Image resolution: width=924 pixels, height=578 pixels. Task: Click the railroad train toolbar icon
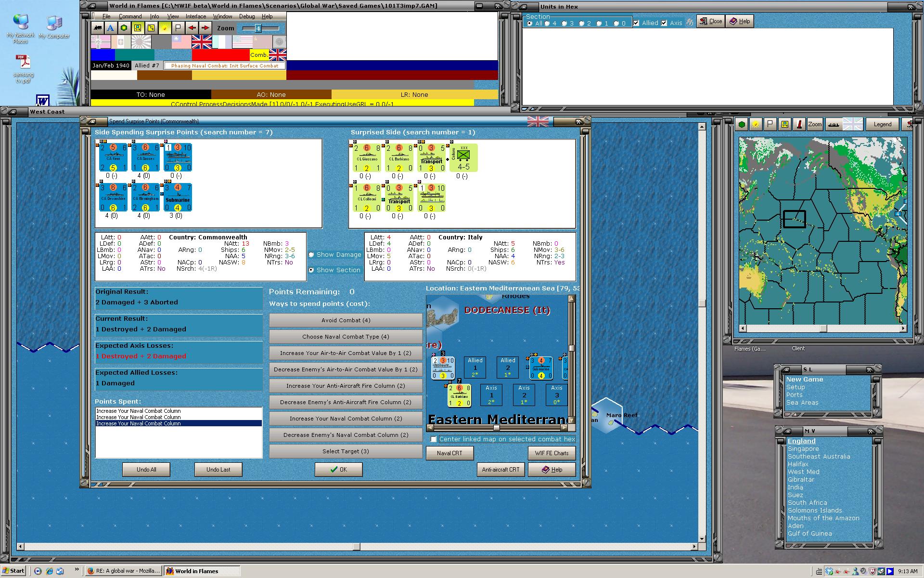click(x=98, y=28)
